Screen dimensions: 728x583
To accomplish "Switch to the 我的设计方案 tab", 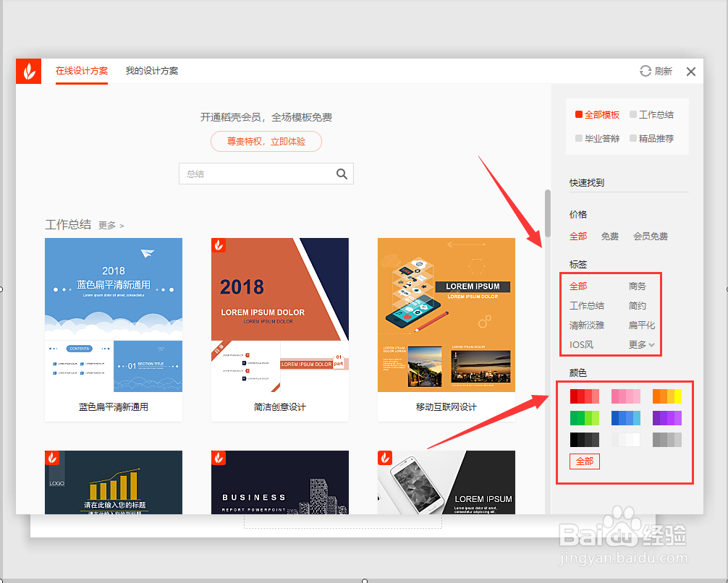I will (x=152, y=71).
